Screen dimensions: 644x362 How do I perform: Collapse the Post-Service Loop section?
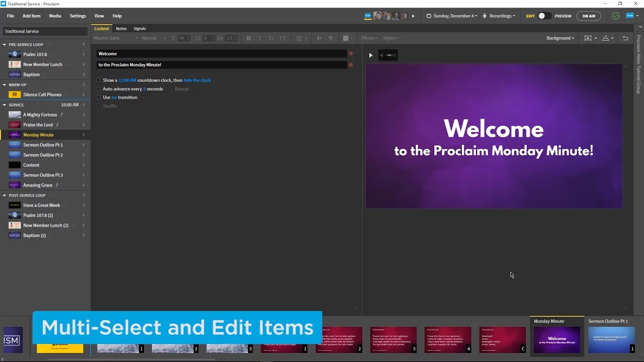[5, 195]
